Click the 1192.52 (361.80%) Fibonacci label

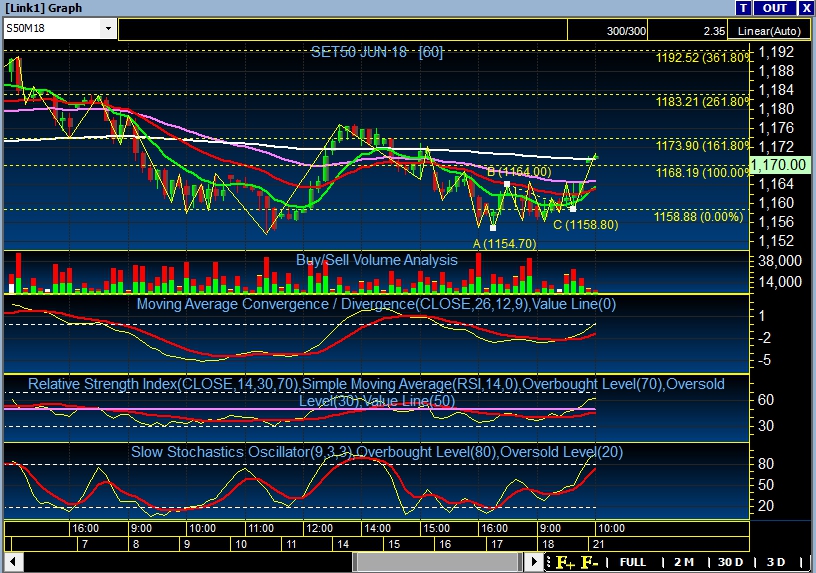(x=703, y=57)
